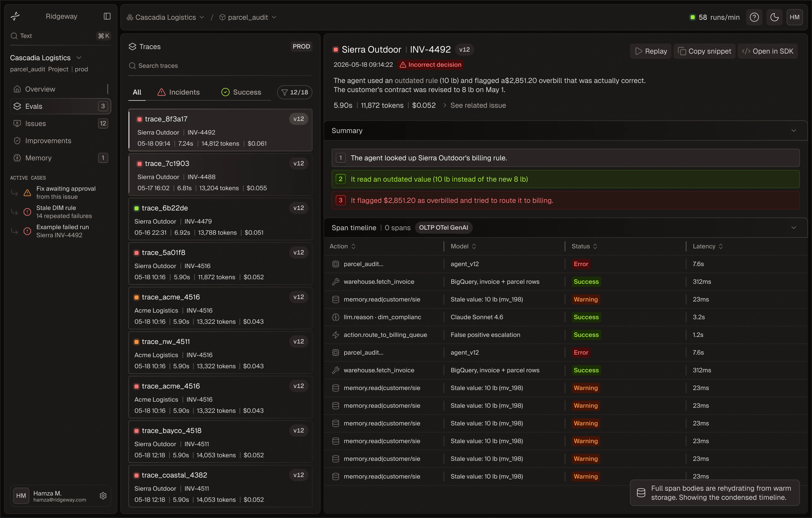Click Open in SDK button
The width and height of the screenshot is (812, 518).
(x=768, y=51)
